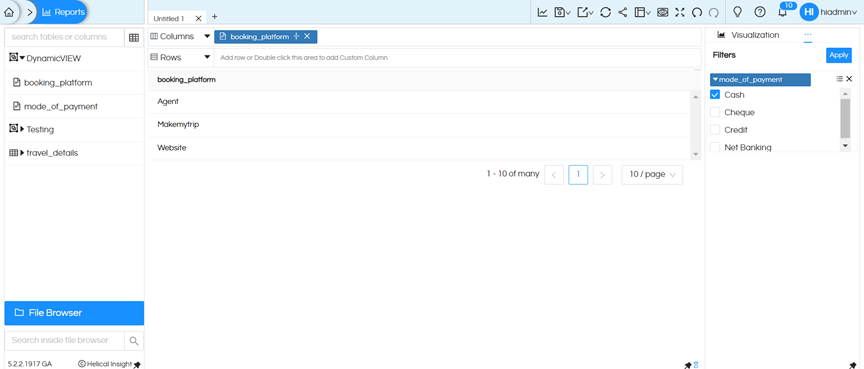This screenshot has height=369, width=864.
Task: Select the Website row cell
Action: (x=420, y=148)
